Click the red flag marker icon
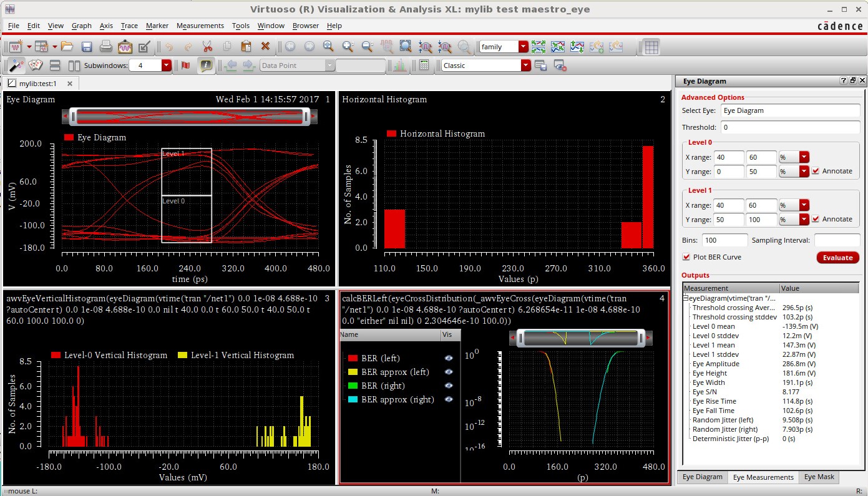Image resolution: width=868 pixels, height=496 pixels. click(x=185, y=65)
